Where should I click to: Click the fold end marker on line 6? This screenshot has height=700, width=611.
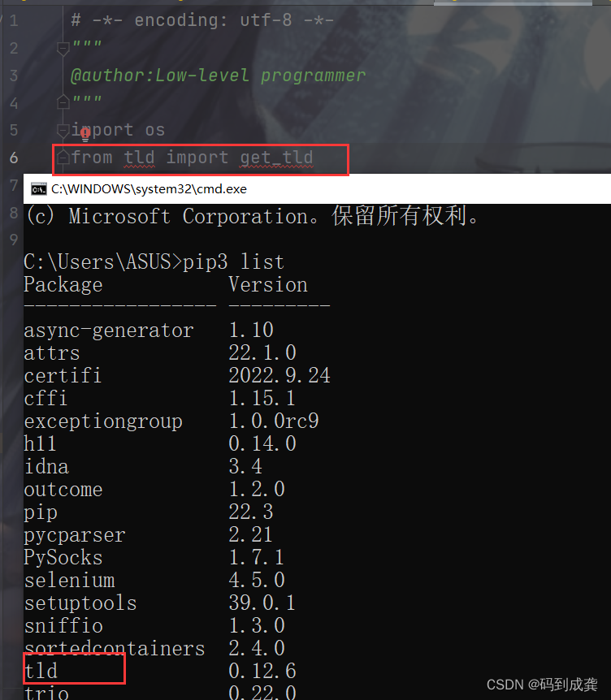coord(63,158)
